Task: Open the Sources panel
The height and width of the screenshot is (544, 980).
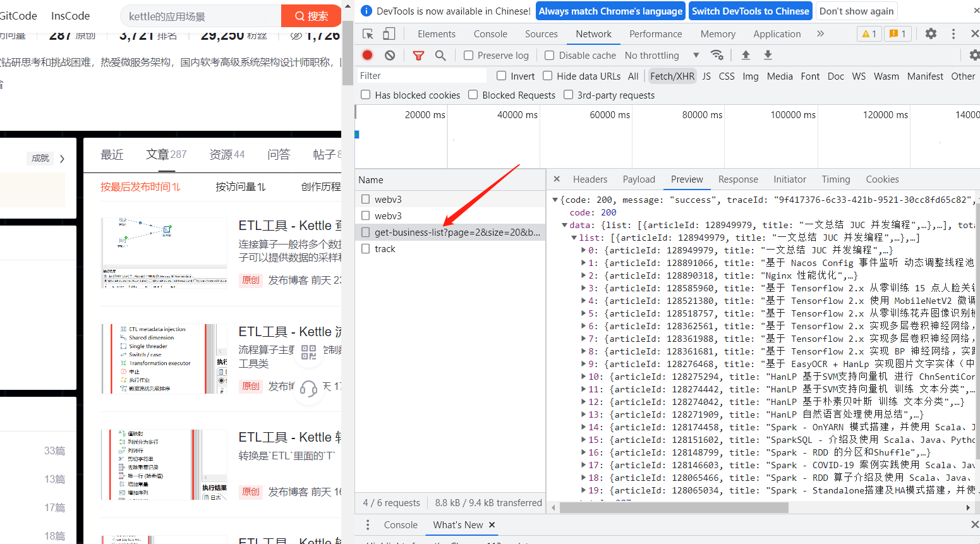Action: coord(541,34)
